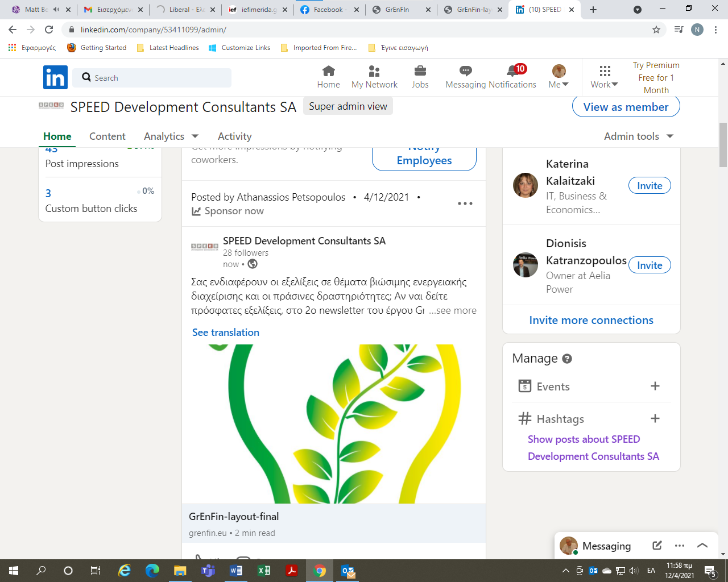Compose a new message icon in Messaging
This screenshot has height=582, width=728.
pos(657,546)
